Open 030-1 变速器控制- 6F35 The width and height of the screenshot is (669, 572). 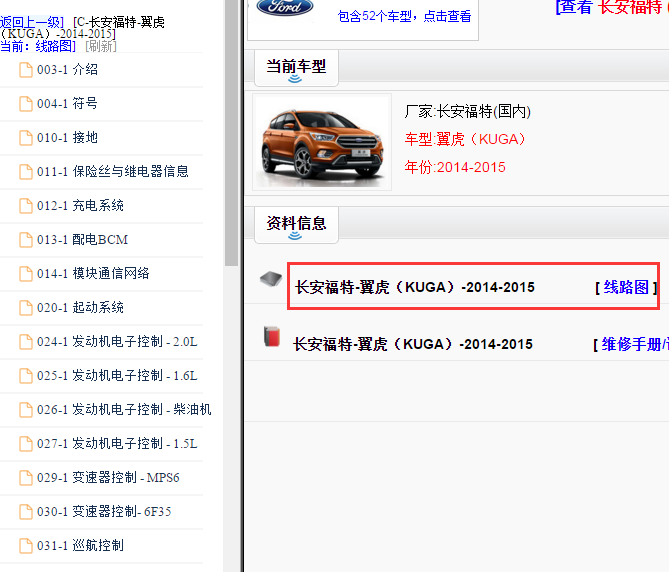coord(104,511)
